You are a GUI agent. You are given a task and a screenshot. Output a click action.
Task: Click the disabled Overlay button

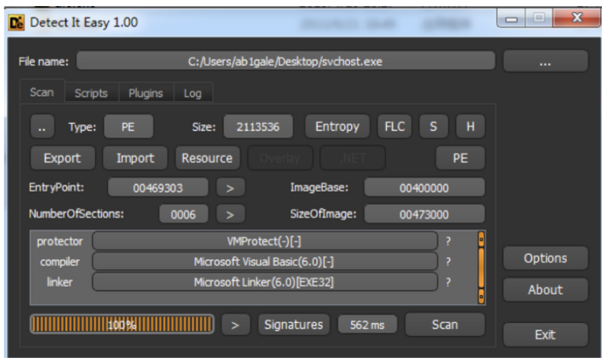(x=280, y=158)
